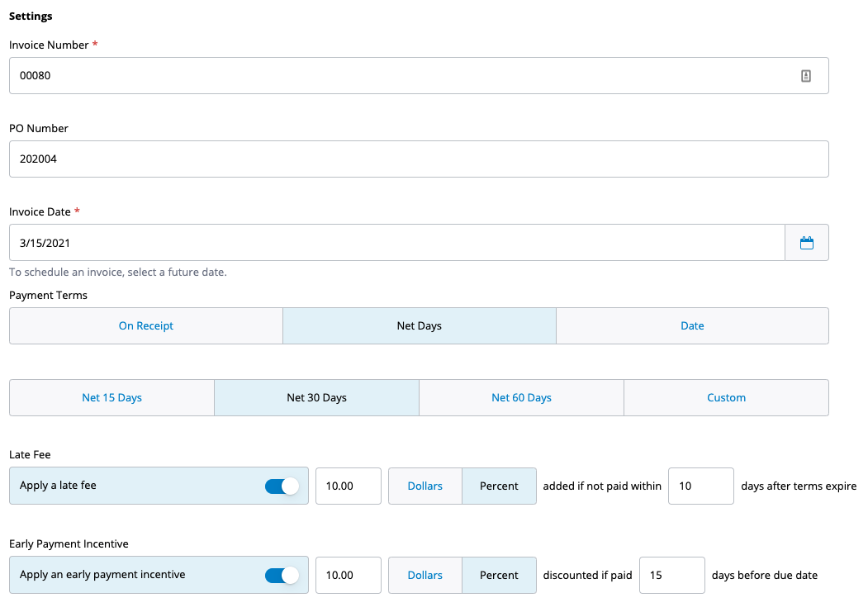This screenshot has height=612, width=868.
Task: Change the days after terms expire value
Action: point(700,486)
